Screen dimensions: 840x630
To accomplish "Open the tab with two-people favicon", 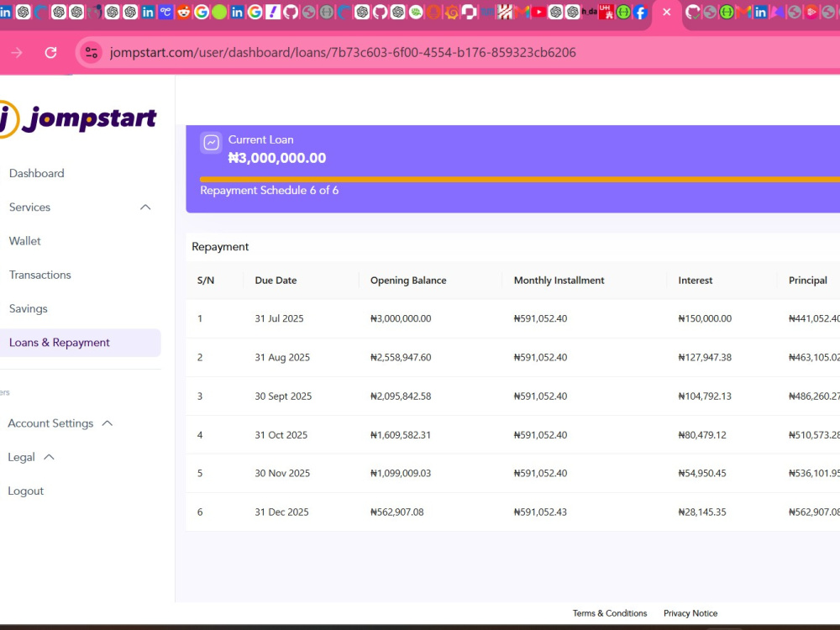I will pos(94,12).
